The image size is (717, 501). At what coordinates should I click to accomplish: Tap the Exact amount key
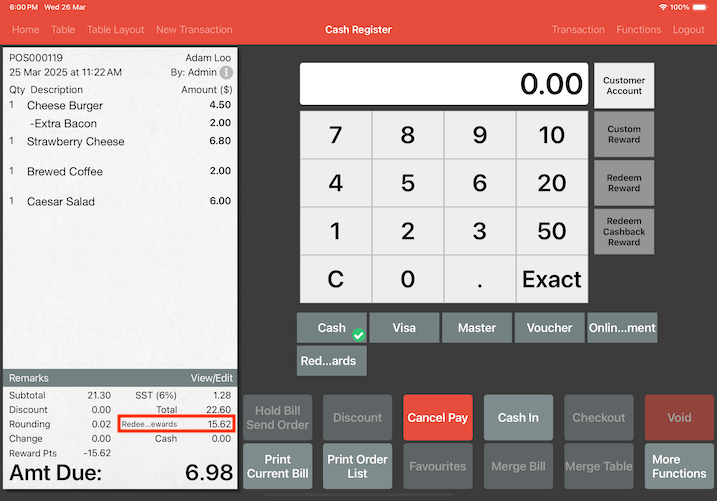(552, 279)
